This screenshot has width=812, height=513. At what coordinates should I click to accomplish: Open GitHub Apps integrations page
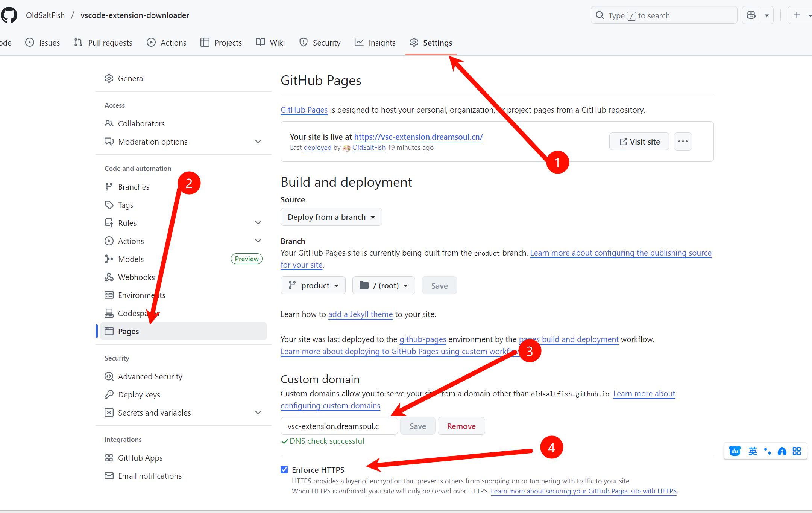pyautogui.click(x=140, y=458)
